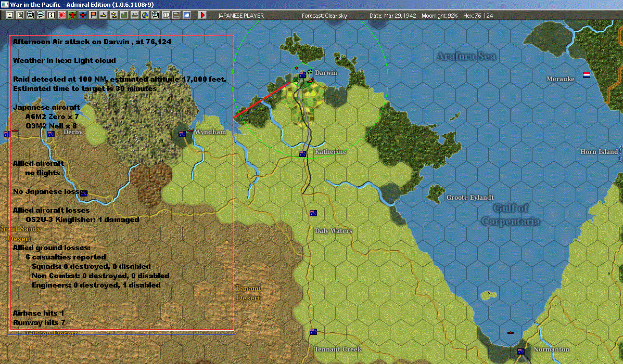Click the Tanami Desert map label
This screenshot has height=364, width=623.
click(x=249, y=293)
